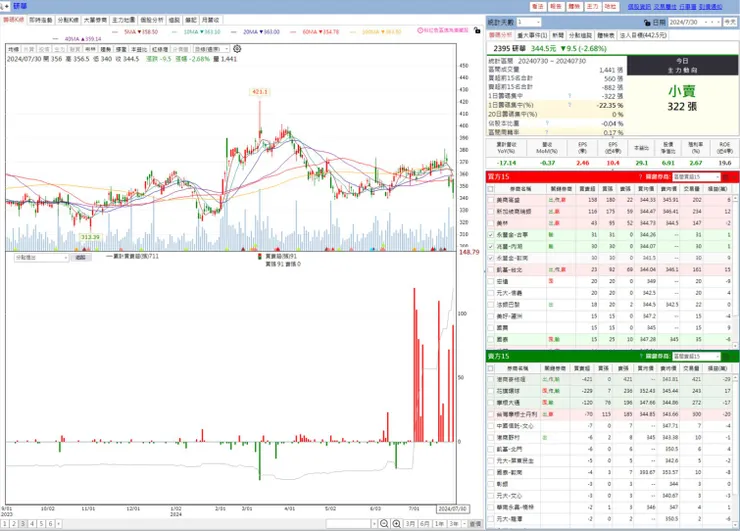The height and width of the screenshot is (531, 740).
Task: Check the 花旗環球 seller row checkbox
Action: [491, 391]
